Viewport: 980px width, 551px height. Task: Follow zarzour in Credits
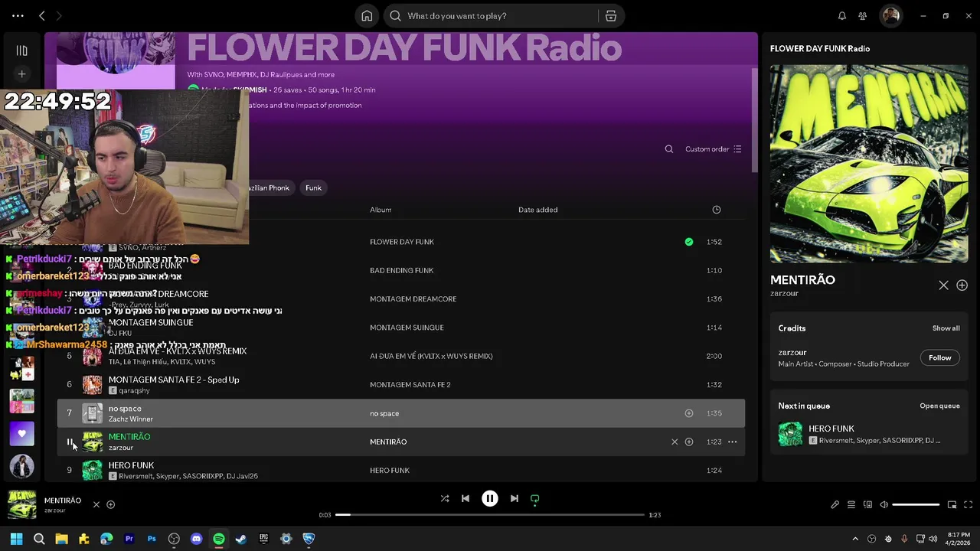point(940,357)
